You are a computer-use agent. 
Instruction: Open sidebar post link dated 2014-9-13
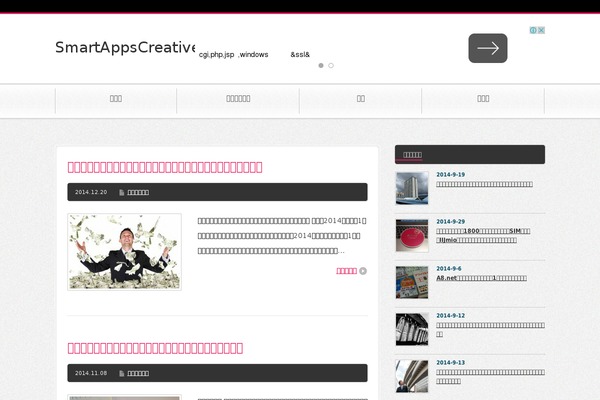pos(490,377)
